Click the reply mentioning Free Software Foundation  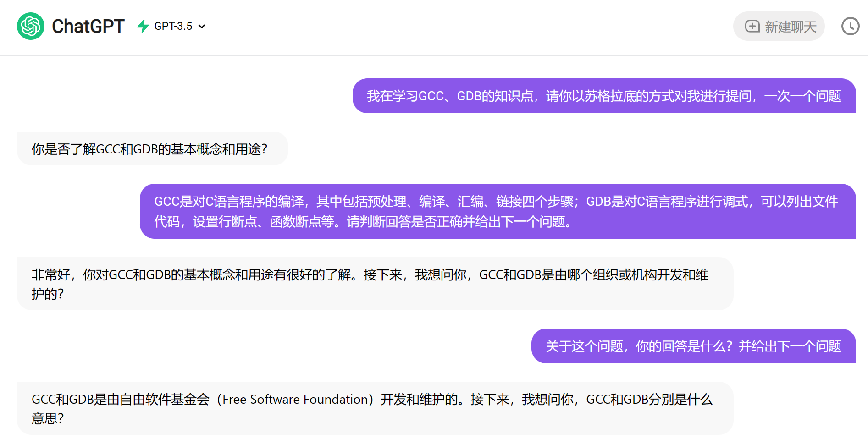point(375,408)
